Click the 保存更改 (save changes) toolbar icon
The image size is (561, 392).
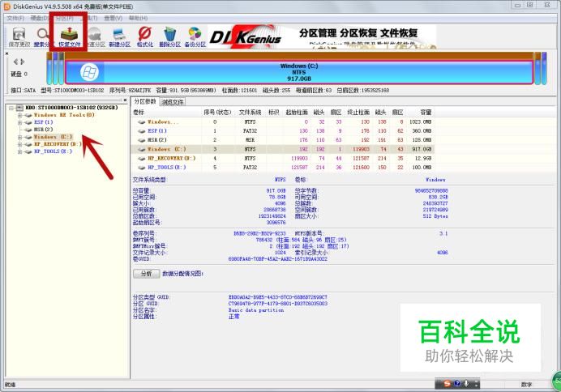[19, 35]
